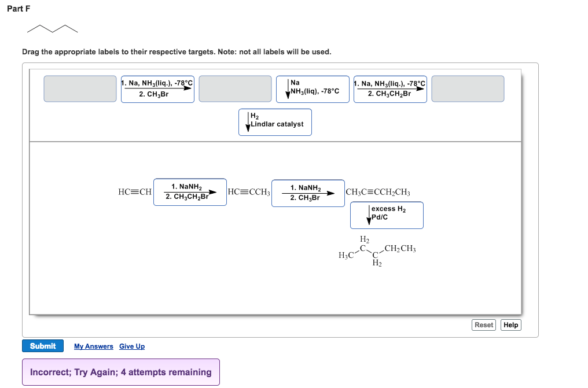The width and height of the screenshot is (588, 388).
Task: Click the Submit button
Action: tap(43, 346)
